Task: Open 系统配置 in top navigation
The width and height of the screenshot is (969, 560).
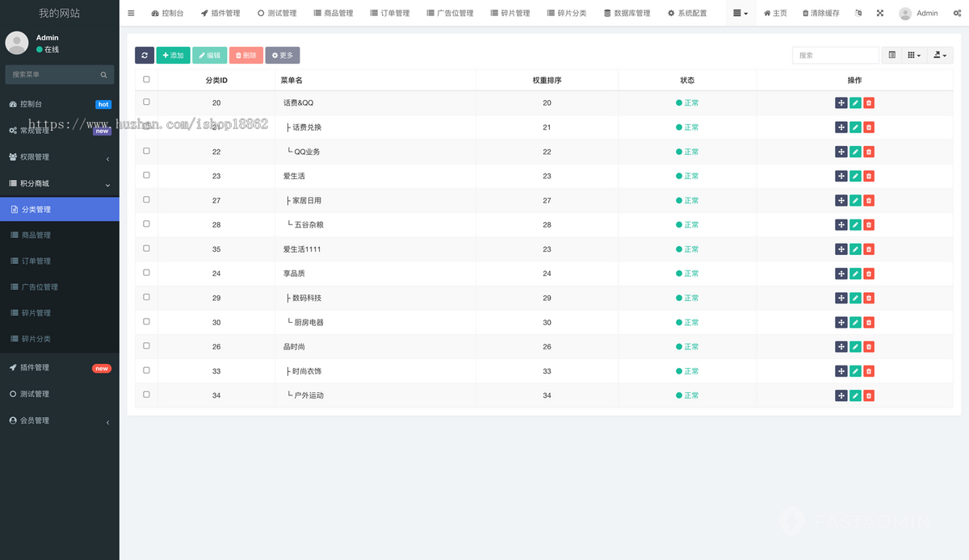Action: click(687, 13)
